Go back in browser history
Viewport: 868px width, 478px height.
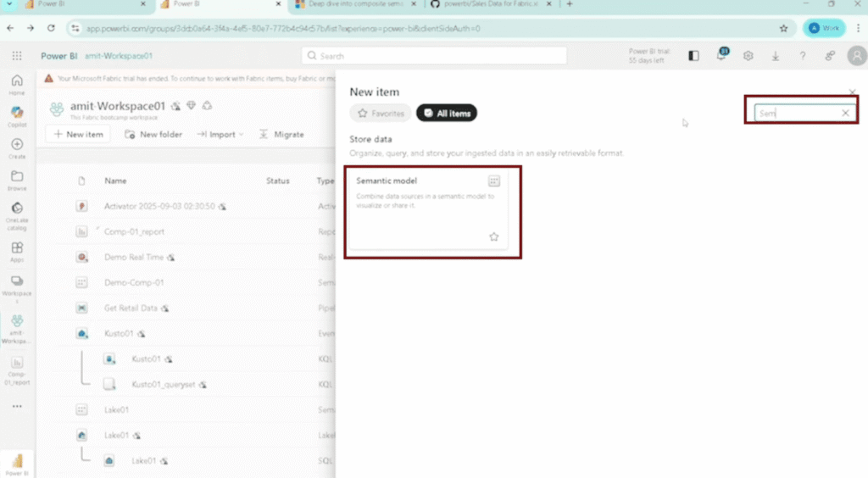[x=10, y=28]
